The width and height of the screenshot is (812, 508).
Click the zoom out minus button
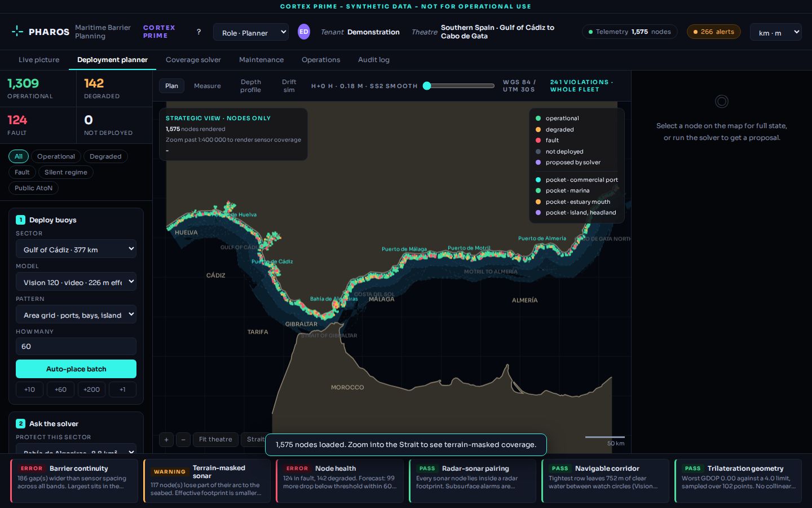[183, 440]
